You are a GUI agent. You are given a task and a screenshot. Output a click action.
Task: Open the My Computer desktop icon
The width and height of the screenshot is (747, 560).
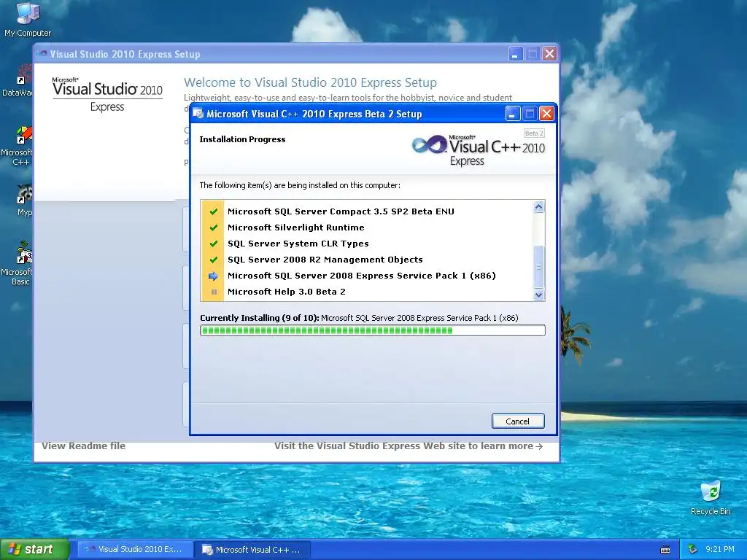pos(28,20)
